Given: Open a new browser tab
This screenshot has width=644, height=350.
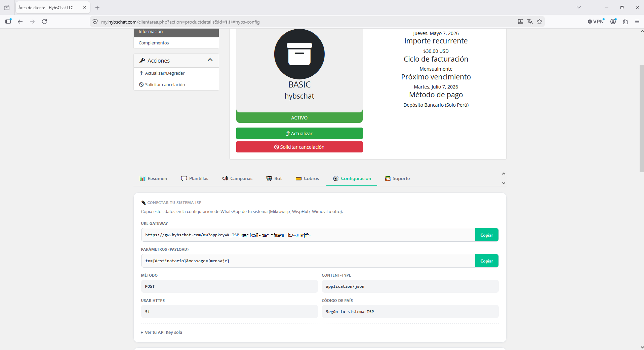Looking at the screenshot, I should (97, 7).
